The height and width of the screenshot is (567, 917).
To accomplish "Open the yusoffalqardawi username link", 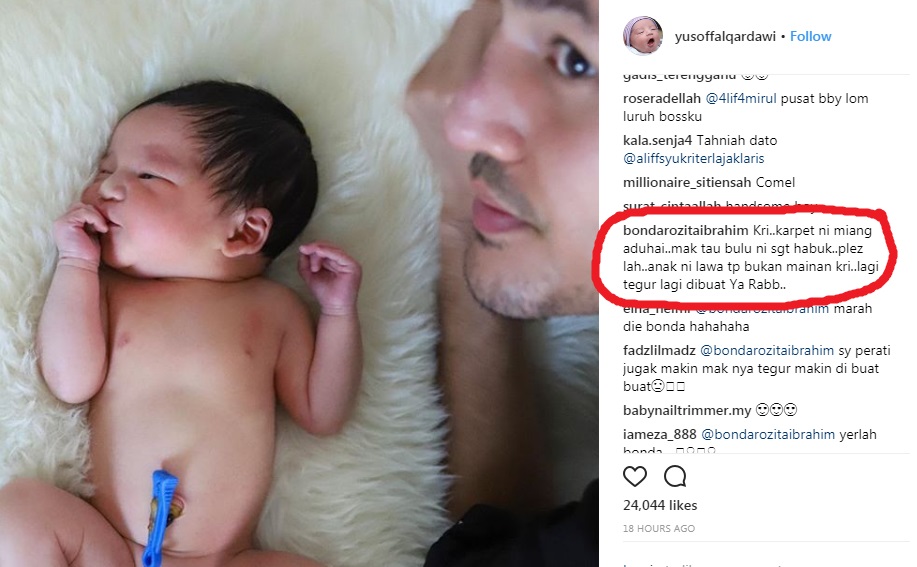I will click(x=725, y=36).
